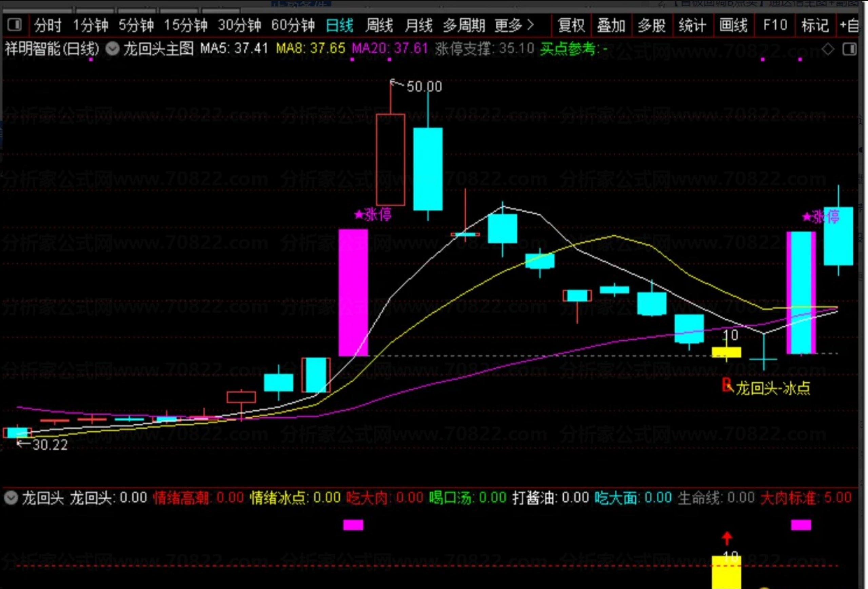Screen dimensions: 868x589
Task: Click the right panel toggle icon
Action: click(849, 49)
